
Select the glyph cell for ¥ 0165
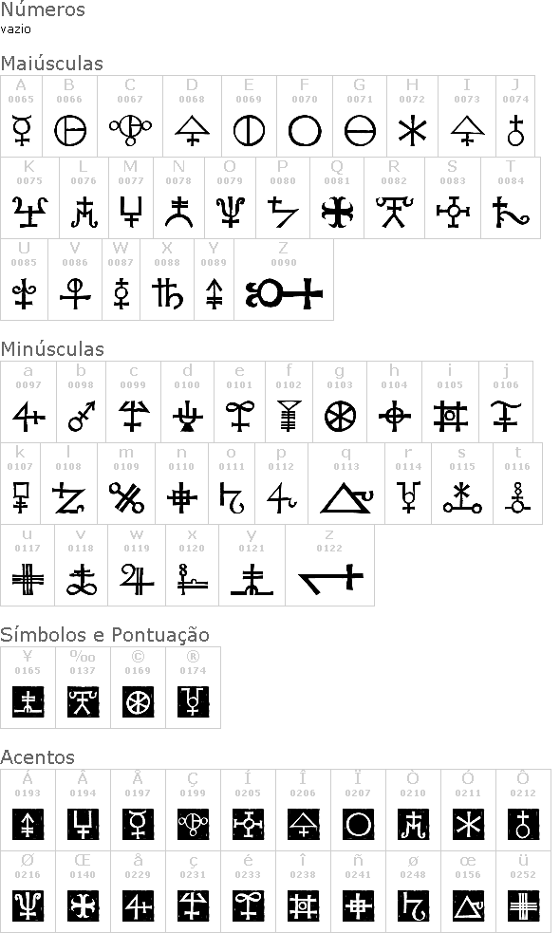pos(28,688)
